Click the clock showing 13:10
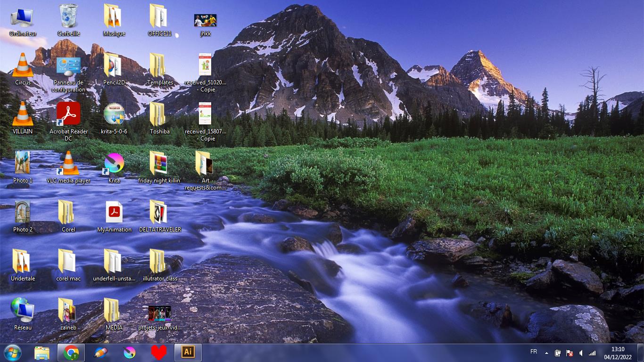Viewport: 644px width, 362px height. (618, 353)
